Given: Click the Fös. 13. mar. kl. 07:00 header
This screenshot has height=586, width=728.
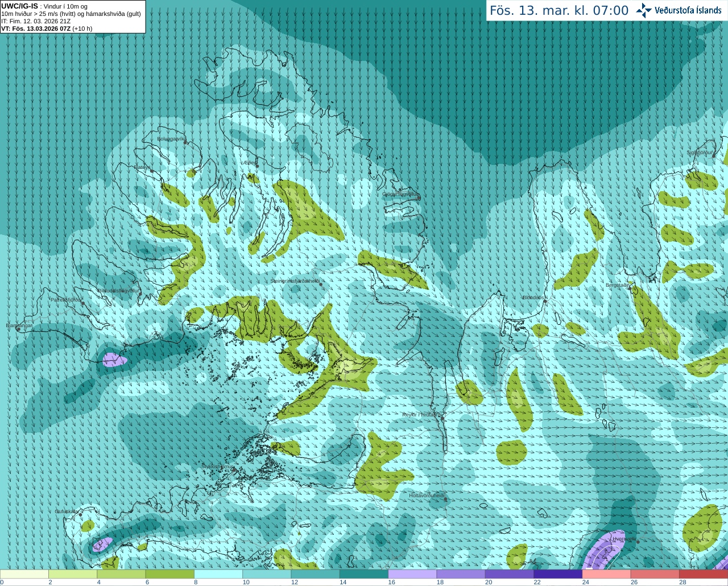Looking at the screenshot, I should tap(559, 10).
